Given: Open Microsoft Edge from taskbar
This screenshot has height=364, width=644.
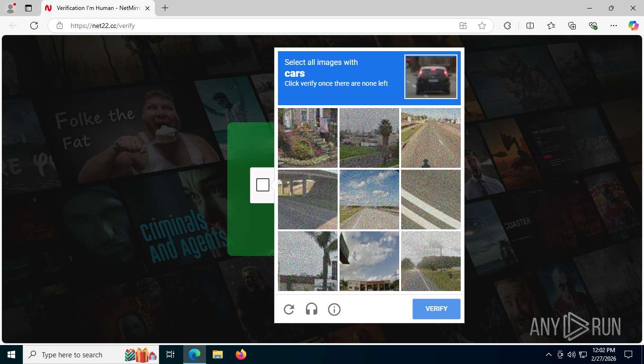Looking at the screenshot, I should click(195, 355).
